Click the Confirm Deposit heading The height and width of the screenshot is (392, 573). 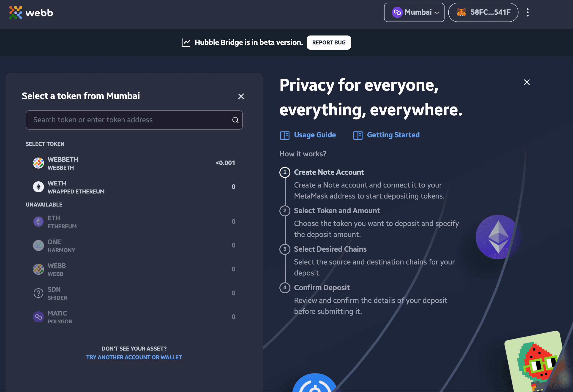click(x=322, y=287)
